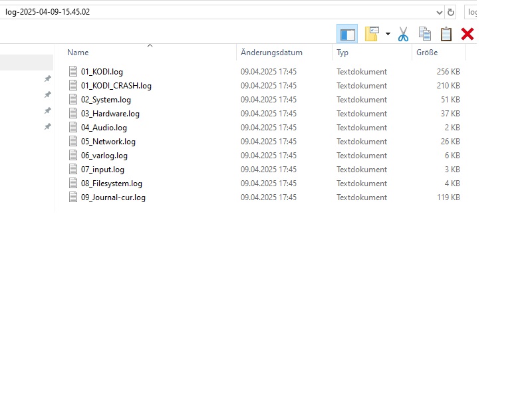Click the file icon of 07_input.log
This screenshot has height=399, width=532.
pyautogui.click(x=73, y=169)
